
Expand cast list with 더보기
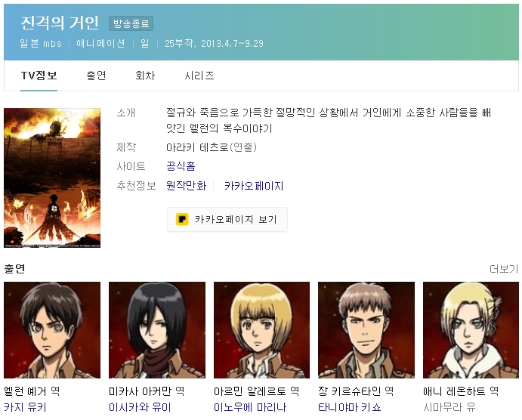[x=504, y=269]
